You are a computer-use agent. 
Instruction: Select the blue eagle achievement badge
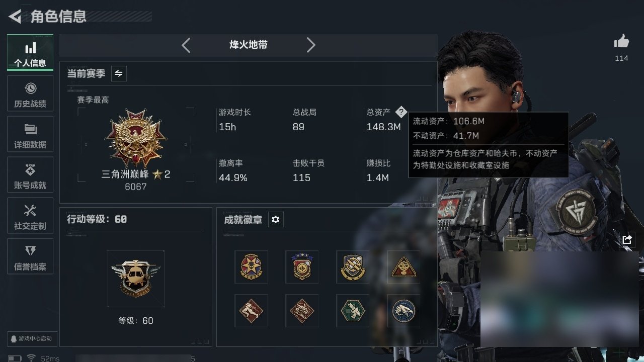pos(404,311)
